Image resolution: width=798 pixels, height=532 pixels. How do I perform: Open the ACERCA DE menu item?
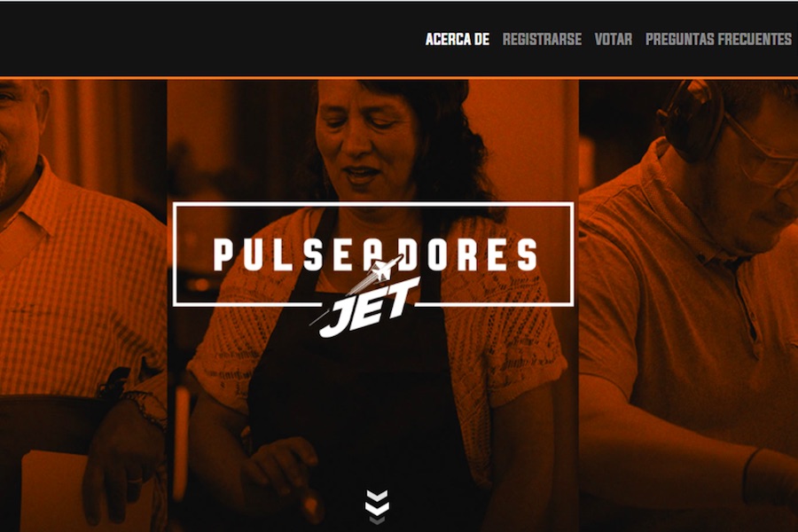pos(457,39)
